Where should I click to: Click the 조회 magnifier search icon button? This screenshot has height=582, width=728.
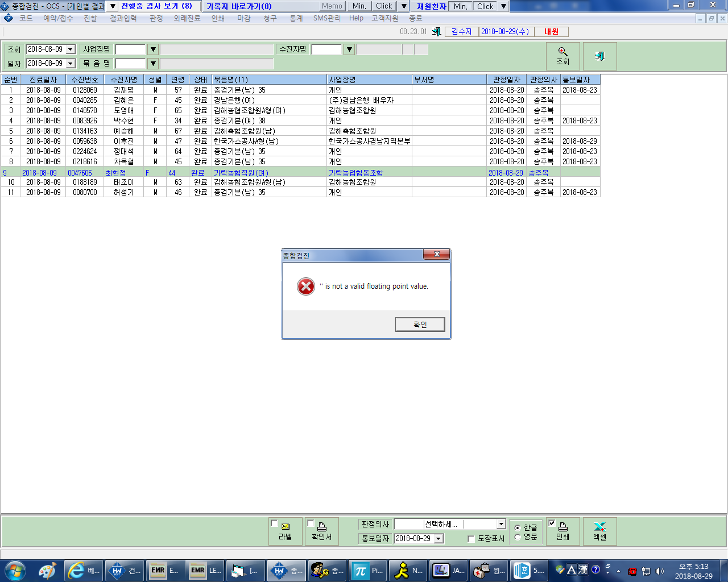563,56
